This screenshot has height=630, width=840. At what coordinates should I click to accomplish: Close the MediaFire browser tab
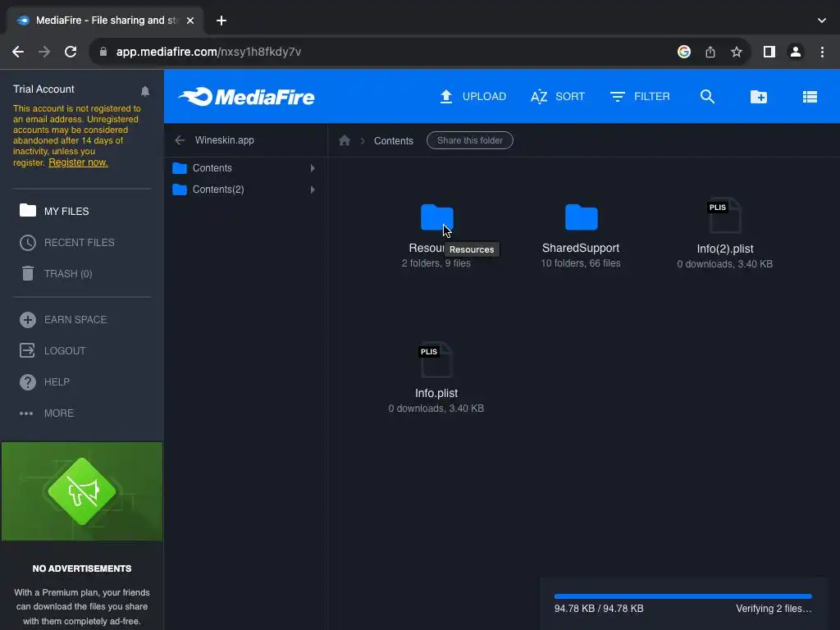190,21
